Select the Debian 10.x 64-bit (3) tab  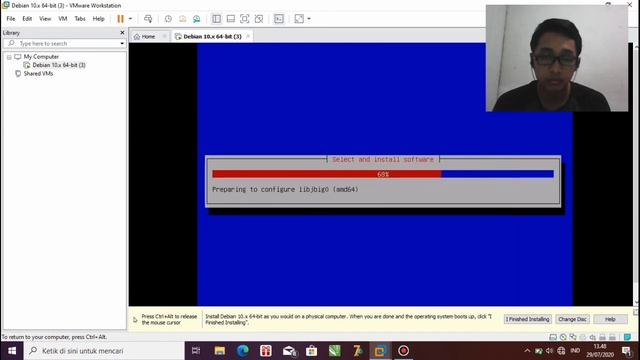point(212,36)
